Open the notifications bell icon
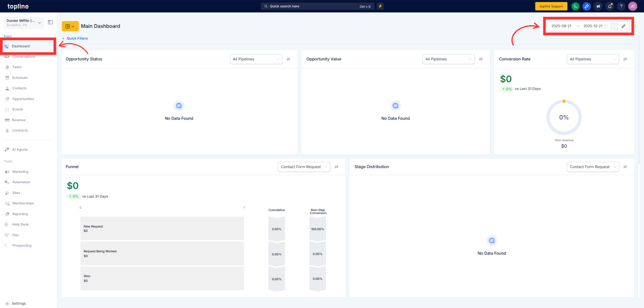 610,6
